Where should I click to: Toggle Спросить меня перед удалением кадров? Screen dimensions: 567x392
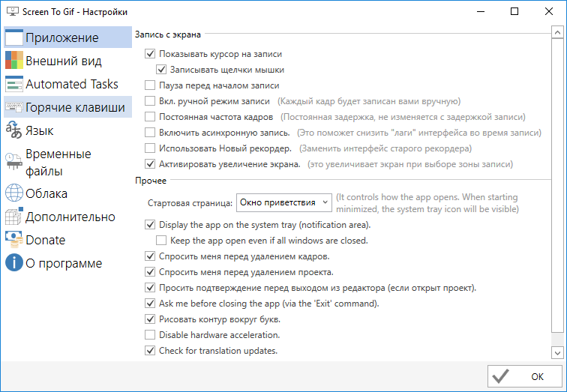(150, 256)
